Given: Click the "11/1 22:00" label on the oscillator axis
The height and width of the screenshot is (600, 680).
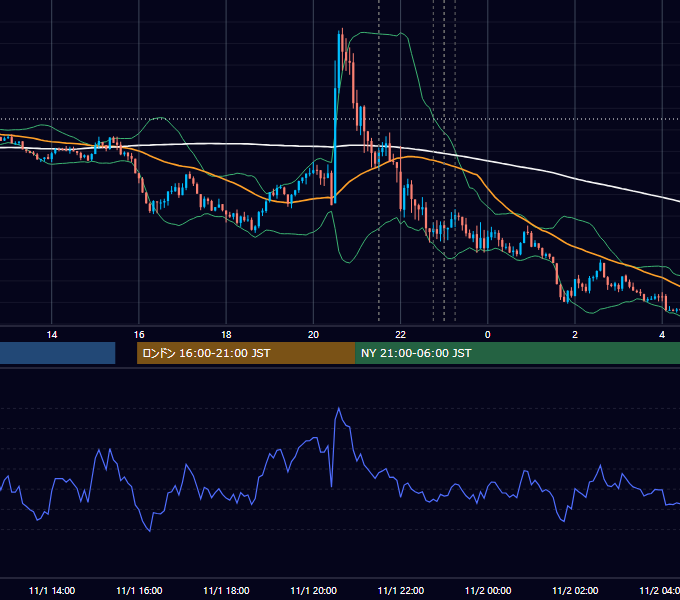Looking at the screenshot, I should tap(400, 590).
